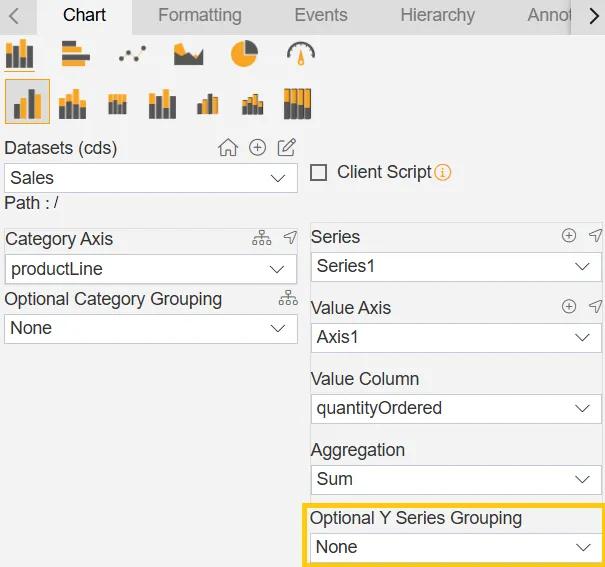
Task: Click Optional Category Grouping hierarchy icon
Action: [x=288, y=298]
